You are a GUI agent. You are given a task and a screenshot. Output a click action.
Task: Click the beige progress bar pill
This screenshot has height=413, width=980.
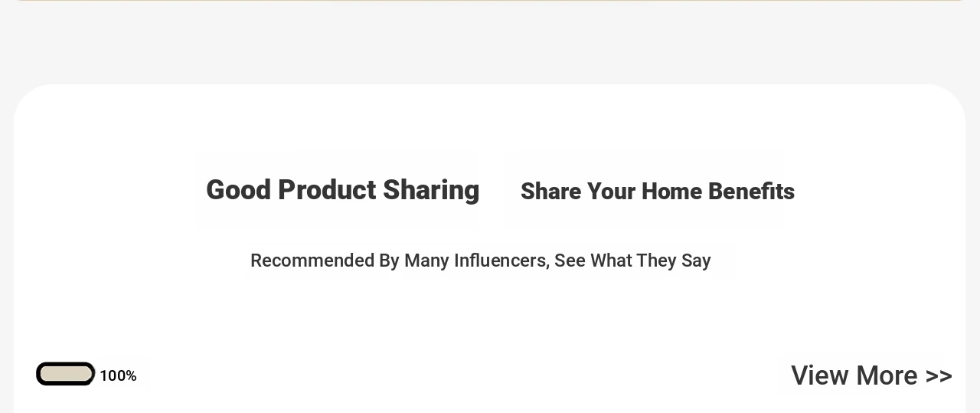66,374
